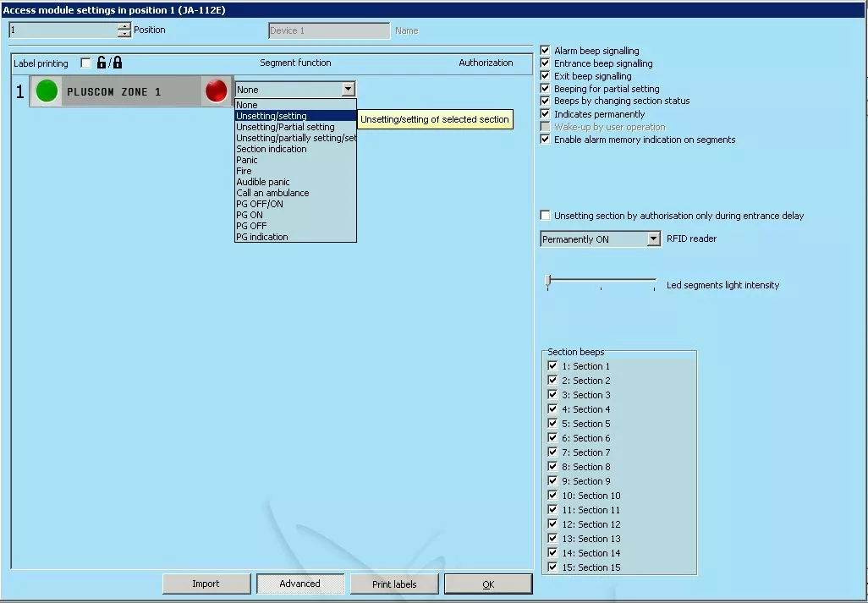Uncheck 5: Section 5 checkbox
The image size is (868, 603).
(552, 423)
